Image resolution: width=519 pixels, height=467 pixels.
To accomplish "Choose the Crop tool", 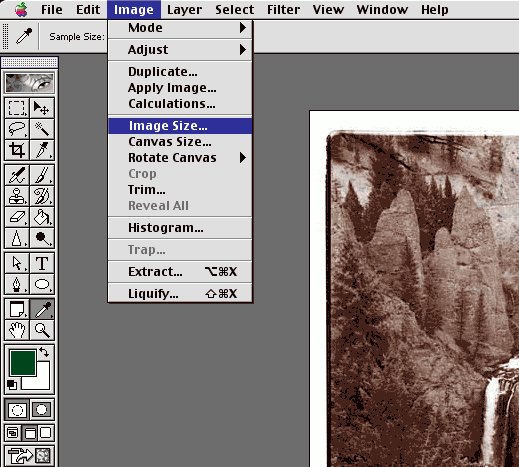I will click(17, 150).
